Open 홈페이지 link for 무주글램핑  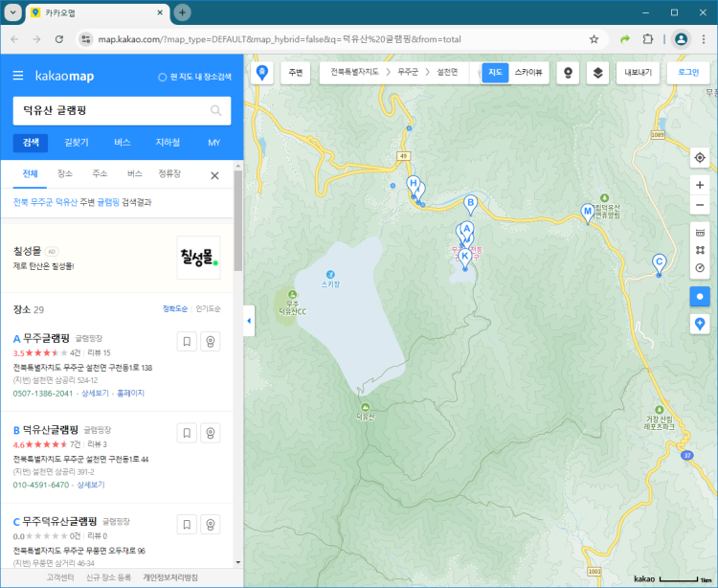[x=130, y=393]
